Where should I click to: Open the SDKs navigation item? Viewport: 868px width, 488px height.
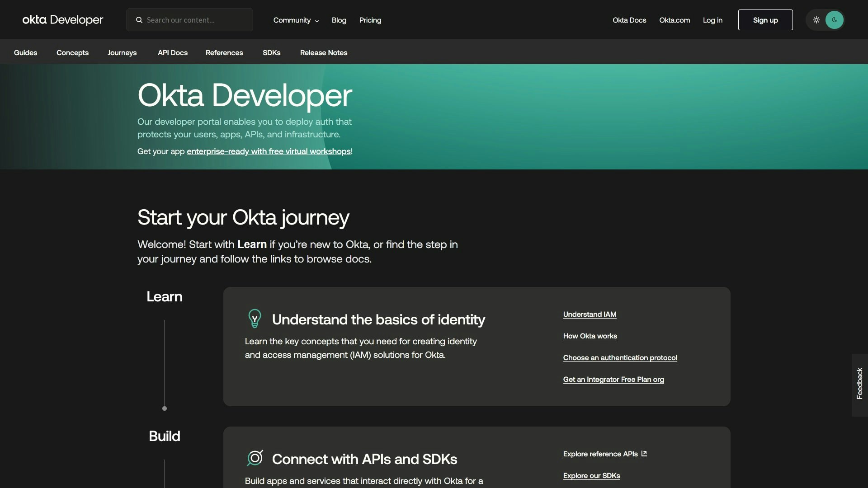point(271,52)
